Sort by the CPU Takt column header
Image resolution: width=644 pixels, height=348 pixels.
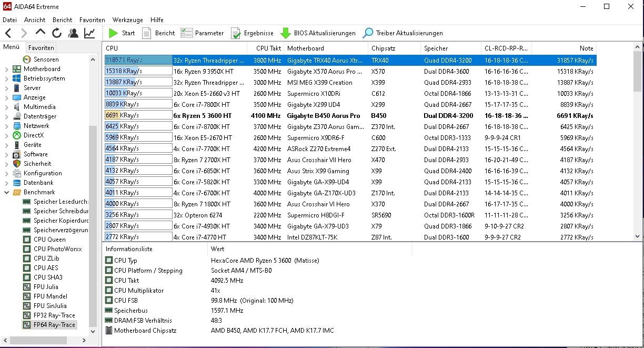pos(266,48)
